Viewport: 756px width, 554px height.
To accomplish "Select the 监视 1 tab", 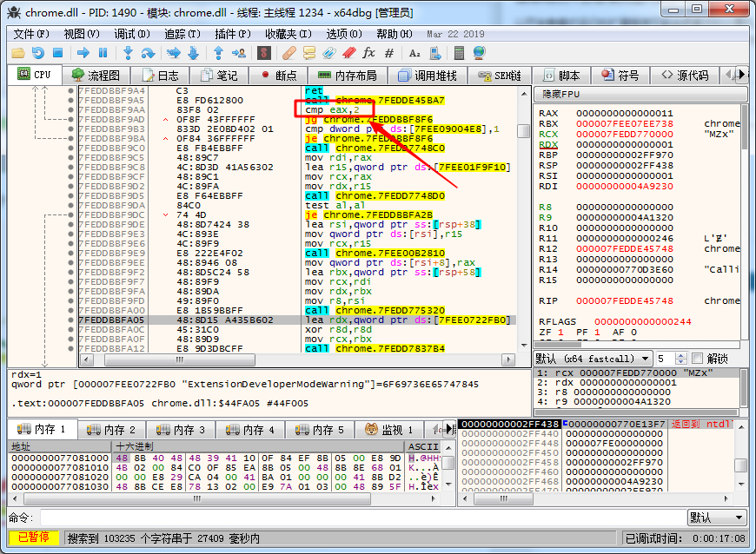I will [x=389, y=429].
